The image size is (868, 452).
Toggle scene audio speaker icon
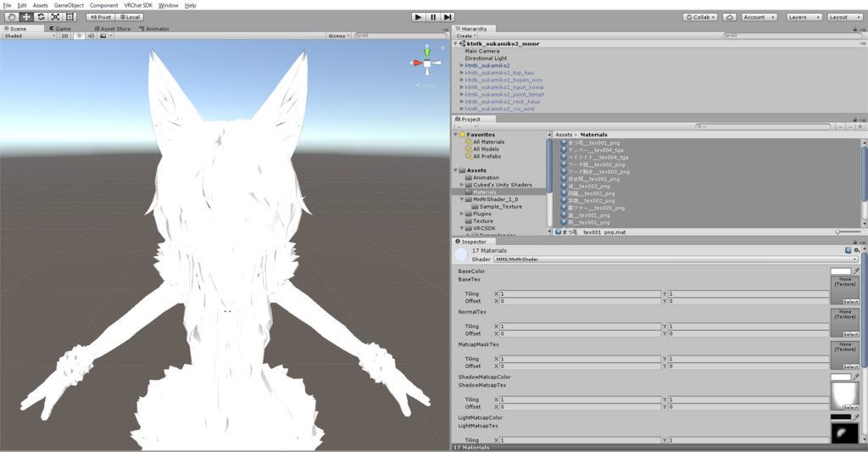tap(91, 36)
